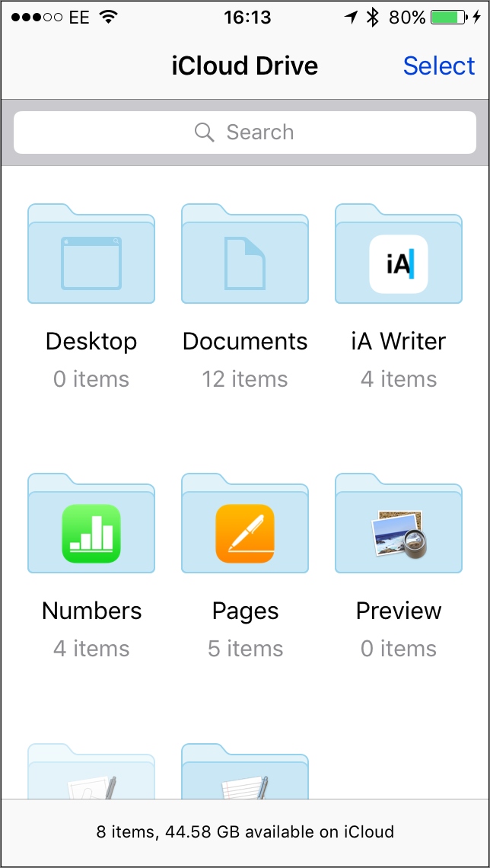Tap the iCloud storage available footer text
The height and width of the screenshot is (868, 490).
coord(245,831)
